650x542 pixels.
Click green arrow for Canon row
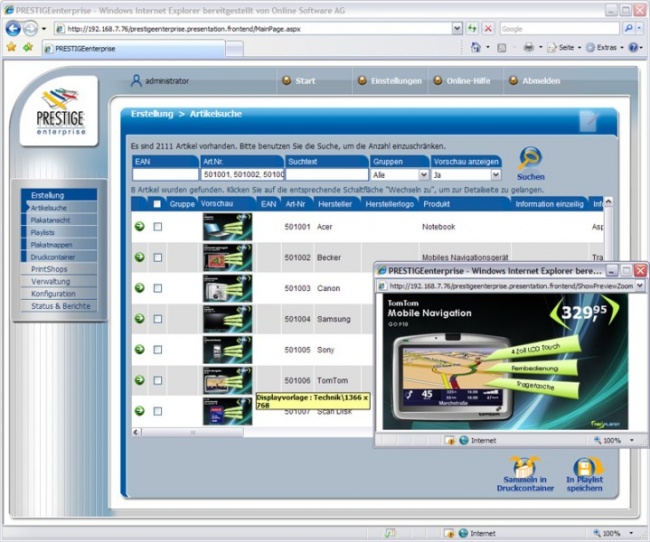tap(140, 287)
